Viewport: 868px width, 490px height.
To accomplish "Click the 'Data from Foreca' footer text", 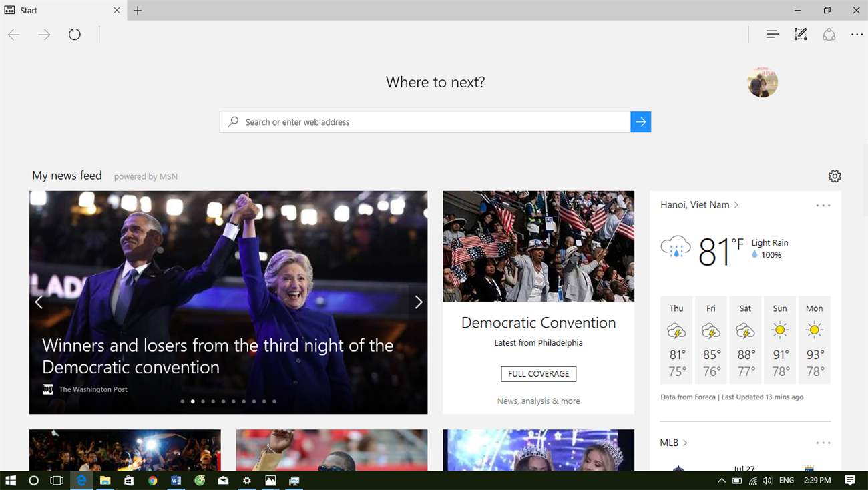I will point(688,397).
